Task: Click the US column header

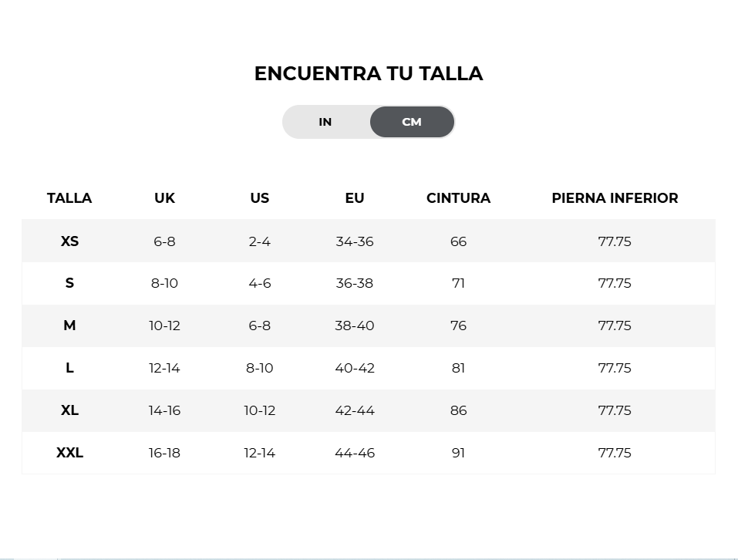Action: tap(259, 198)
